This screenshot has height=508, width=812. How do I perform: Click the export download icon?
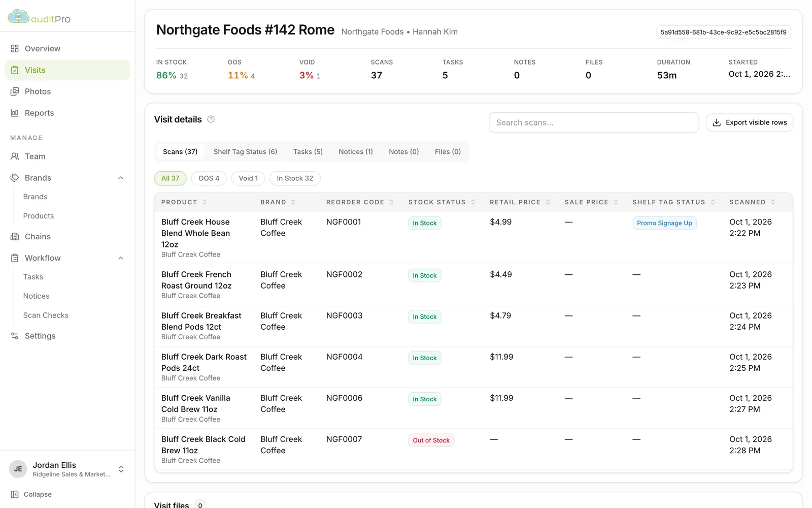point(717,122)
